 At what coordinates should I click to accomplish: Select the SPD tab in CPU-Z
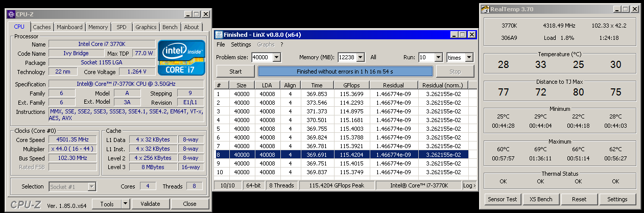pos(122,27)
